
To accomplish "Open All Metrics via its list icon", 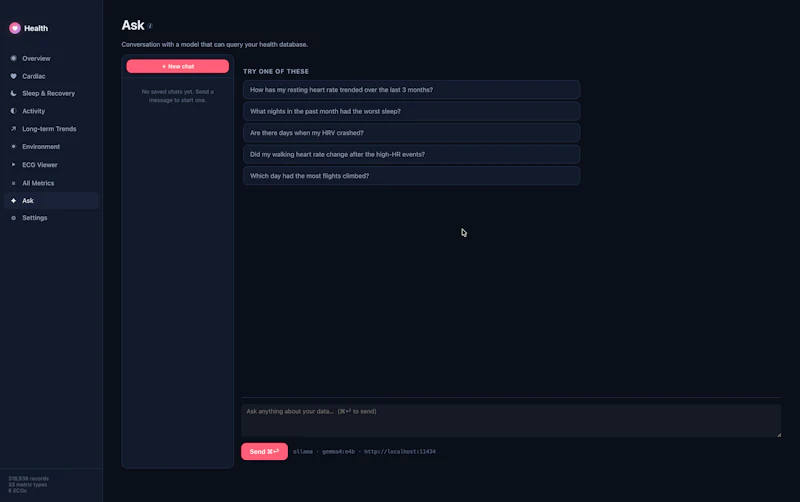I will pyautogui.click(x=13, y=183).
